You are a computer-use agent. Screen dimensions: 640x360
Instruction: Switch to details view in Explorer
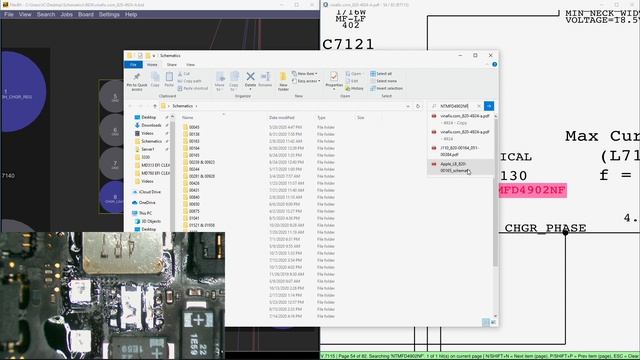pyautogui.click(x=486, y=322)
